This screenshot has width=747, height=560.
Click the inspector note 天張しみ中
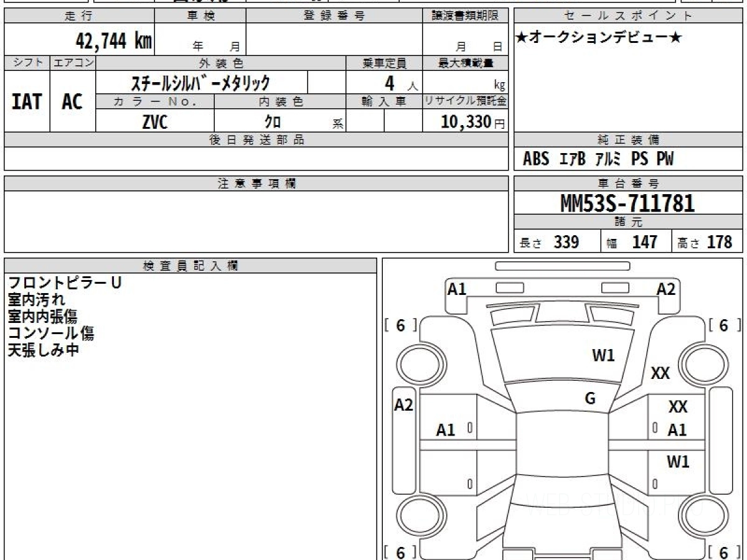pos(44,350)
